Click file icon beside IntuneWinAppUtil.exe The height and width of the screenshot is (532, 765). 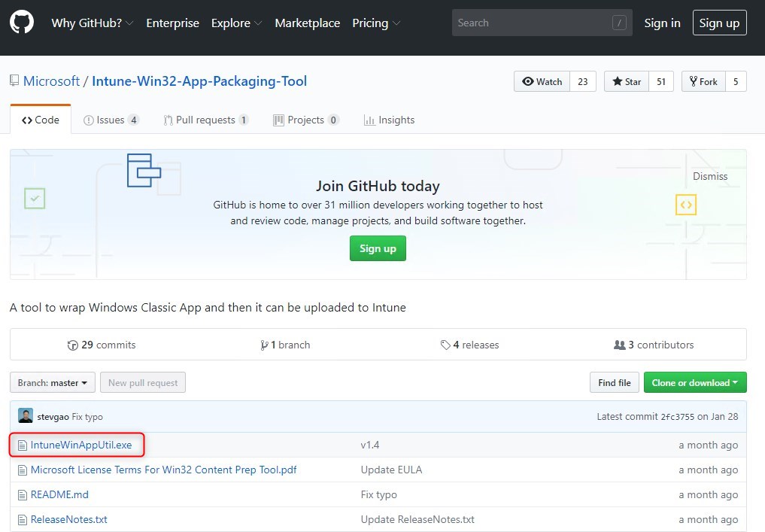pyautogui.click(x=23, y=445)
